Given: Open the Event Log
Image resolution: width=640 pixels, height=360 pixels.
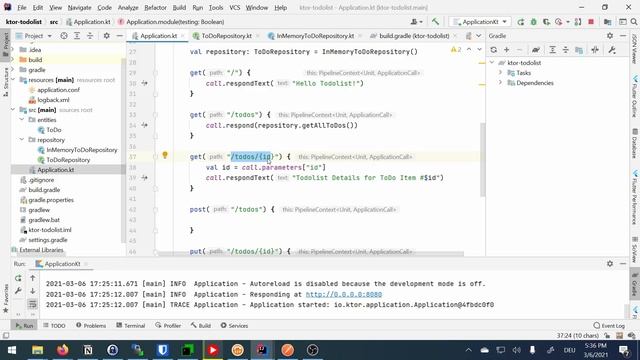Looking at the screenshot, I should pyautogui.click(x=609, y=325).
